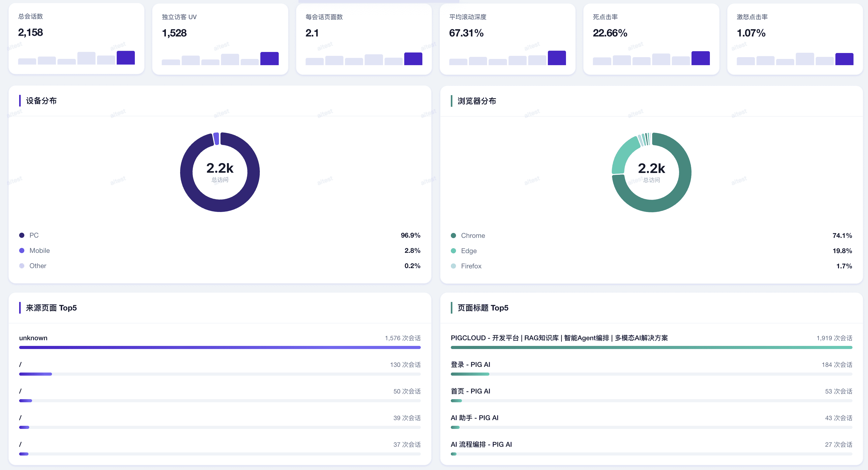Toggle the Edge legend dot
The width and height of the screenshot is (868, 470).
(453, 251)
